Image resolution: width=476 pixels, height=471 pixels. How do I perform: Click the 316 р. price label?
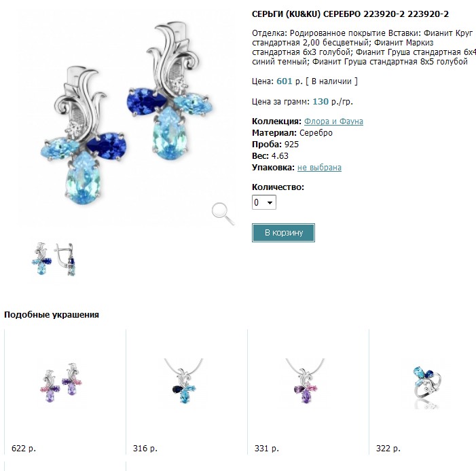point(145,449)
